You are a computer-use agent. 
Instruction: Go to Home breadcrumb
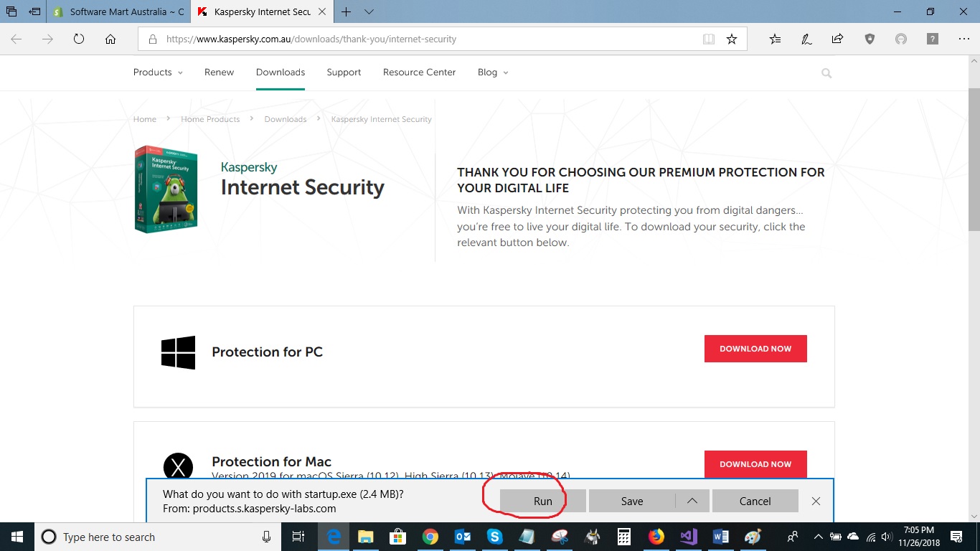[x=144, y=119]
